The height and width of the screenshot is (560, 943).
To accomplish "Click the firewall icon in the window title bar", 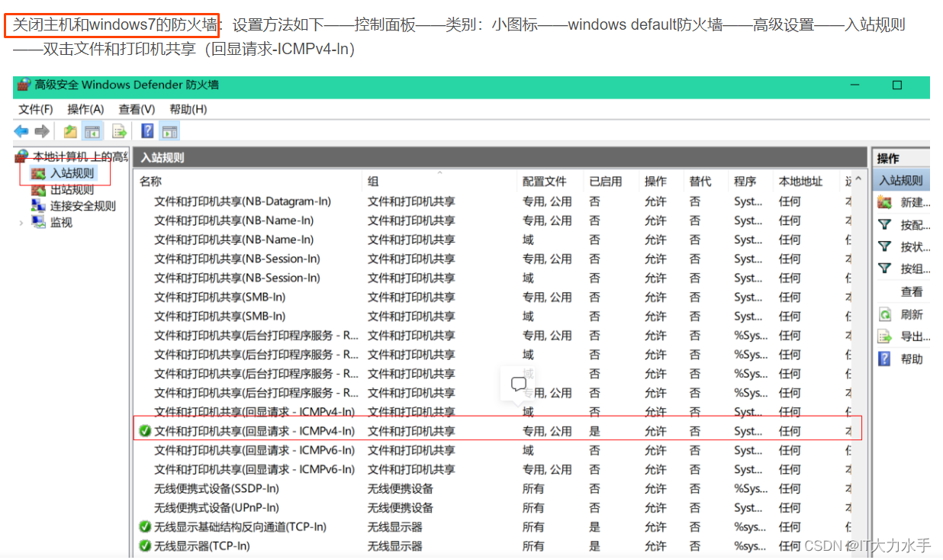I will click(x=24, y=85).
